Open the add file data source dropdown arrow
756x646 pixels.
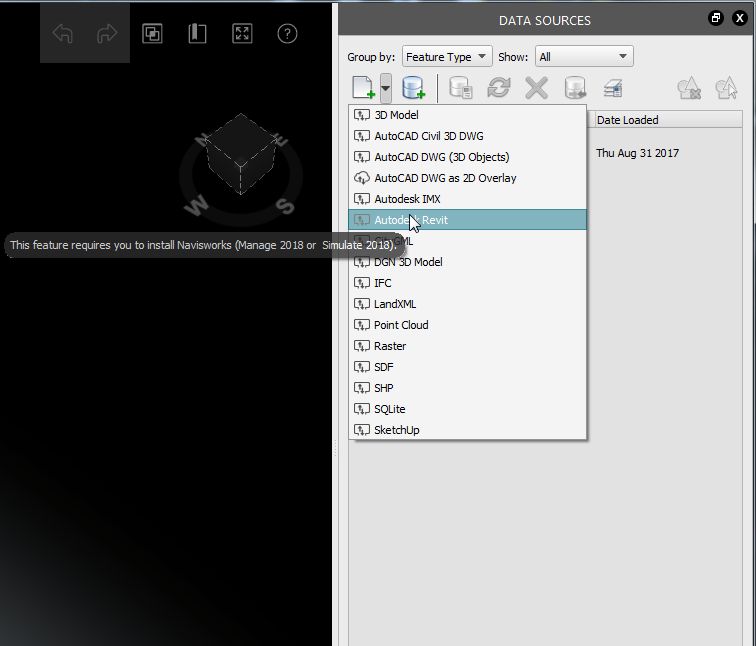click(386, 88)
